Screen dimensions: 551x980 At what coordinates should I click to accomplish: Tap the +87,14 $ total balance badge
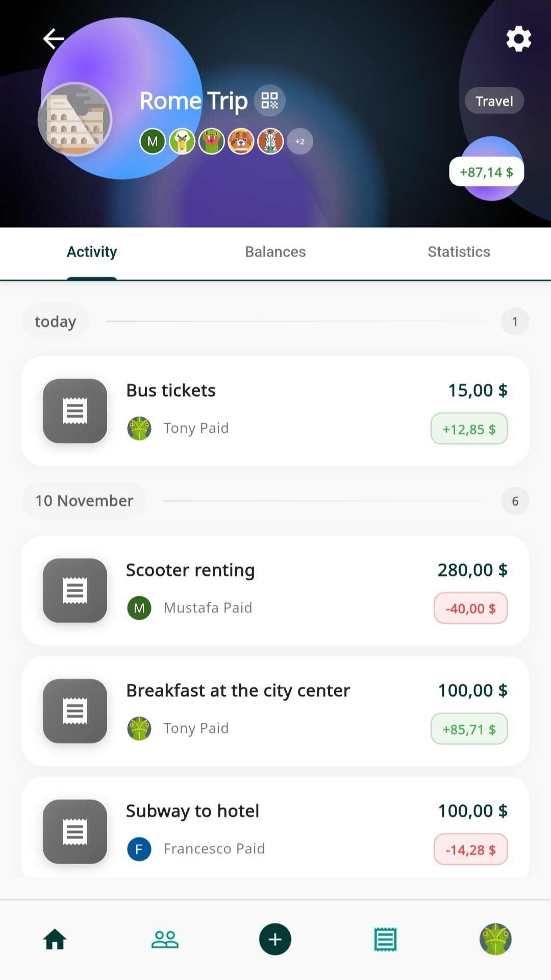pos(486,172)
